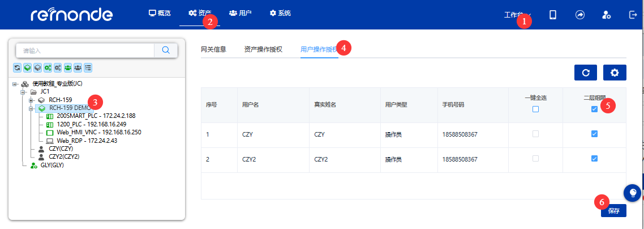Click the 真实姓名 column header
The image size is (644, 229).
coord(325,105)
